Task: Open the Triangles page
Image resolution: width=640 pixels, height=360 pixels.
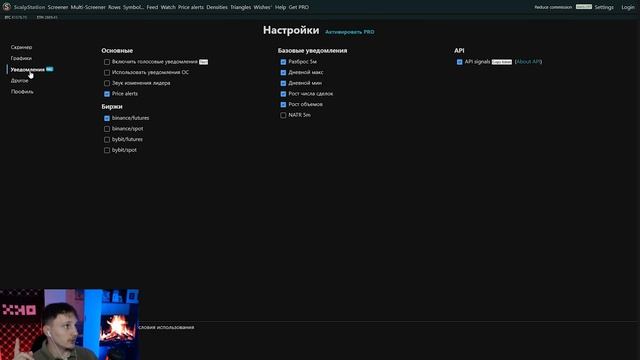Action: [240, 7]
